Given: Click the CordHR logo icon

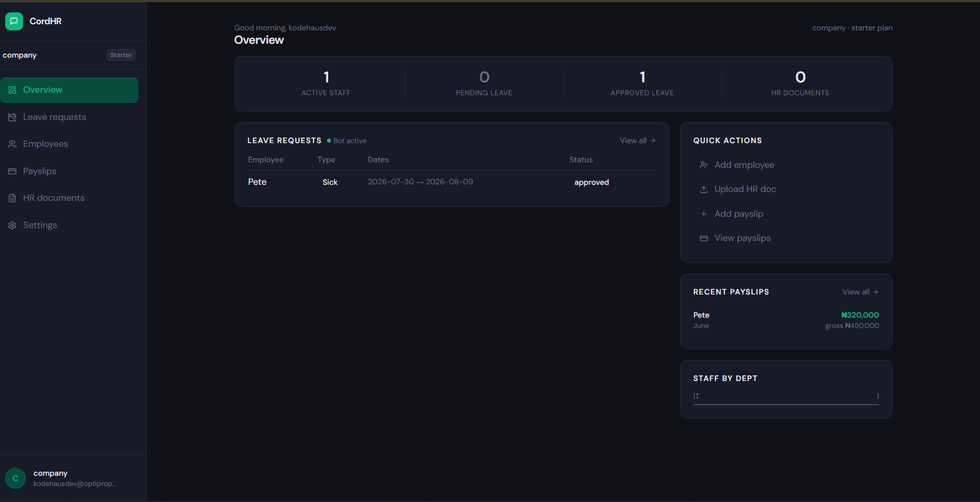Looking at the screenshot, I should click(x=14, y=21).
